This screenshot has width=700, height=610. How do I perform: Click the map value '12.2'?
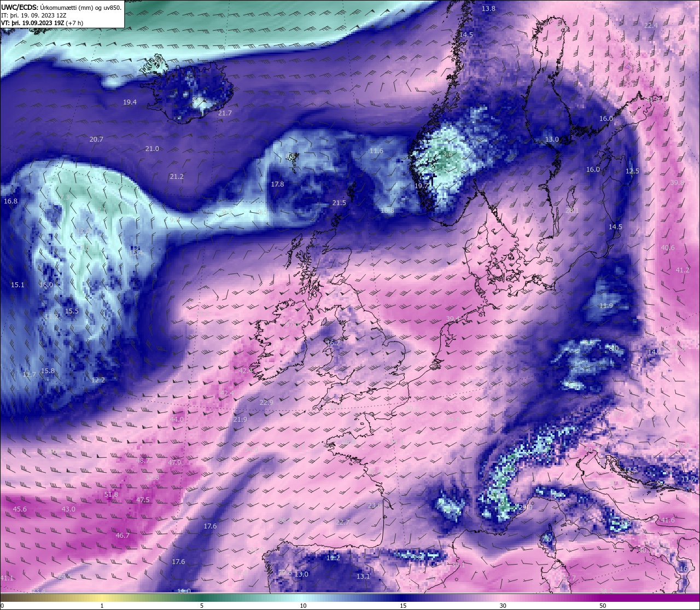point(98,380)
